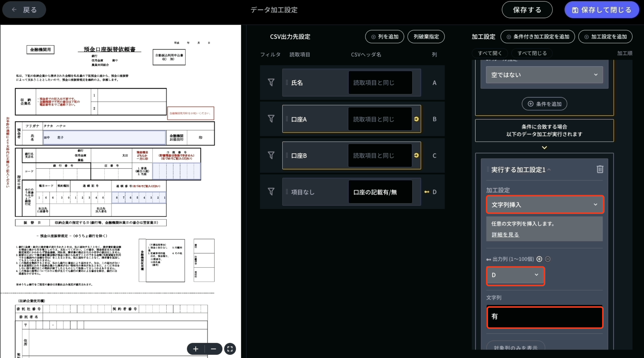Delete 実行する加工設定1 with the trash icon

click(600, 169)
